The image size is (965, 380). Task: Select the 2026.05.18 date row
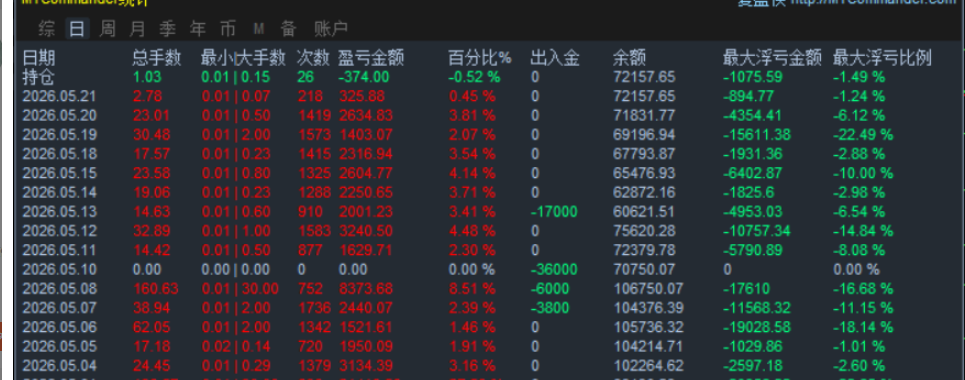click(60, 153)
